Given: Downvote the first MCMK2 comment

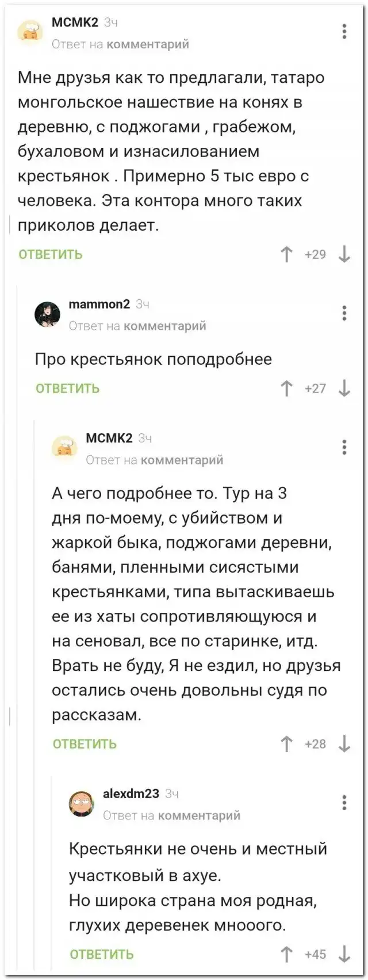Looking at the screenshot, I should pos(344,254).
